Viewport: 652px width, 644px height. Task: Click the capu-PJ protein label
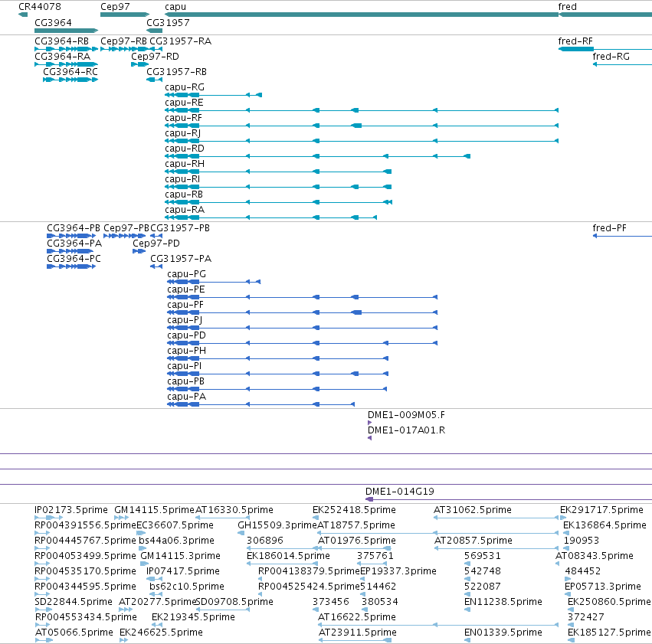pyautogui.click(x=185, y=320)
